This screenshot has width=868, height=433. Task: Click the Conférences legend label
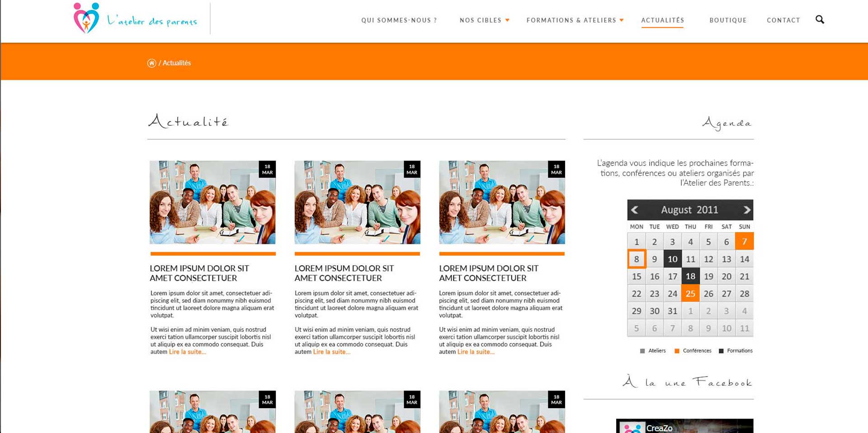[x=697, y=351]
